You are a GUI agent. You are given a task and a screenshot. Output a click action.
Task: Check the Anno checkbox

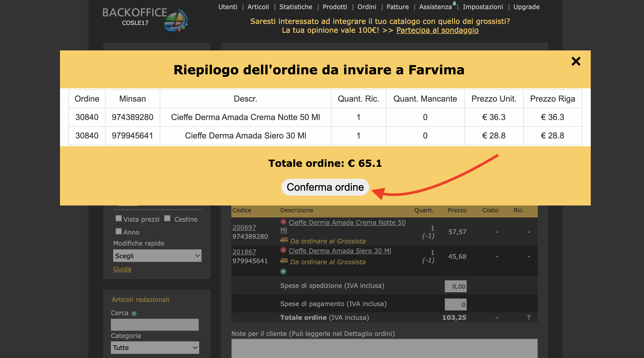(119, 231)
